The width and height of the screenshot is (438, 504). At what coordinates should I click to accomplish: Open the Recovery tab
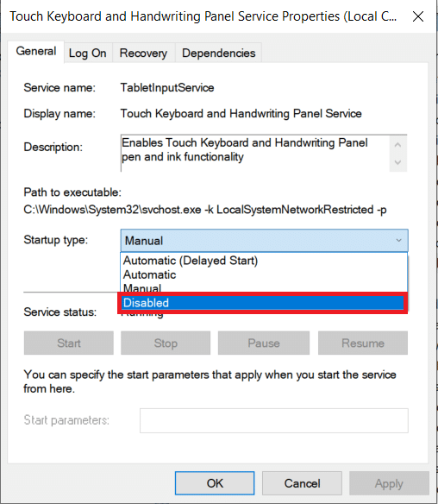tap(143, 53)
